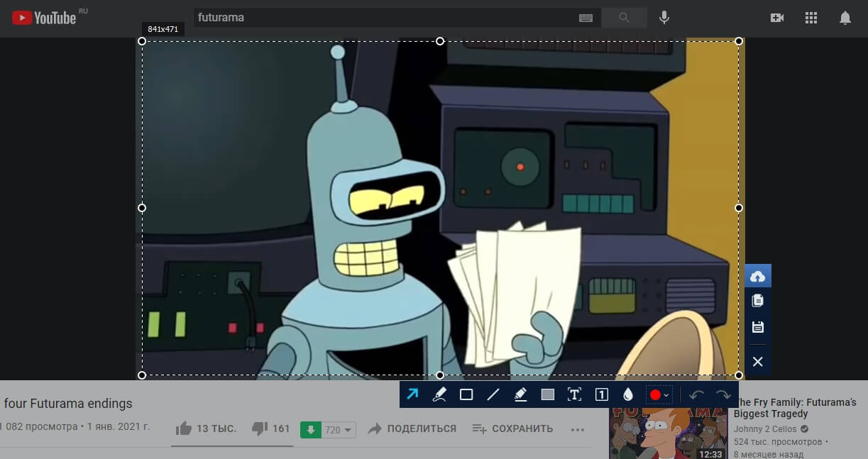Image resolution: width=868 pixels, height=459 pixels.
Task: Select the arrow annotation tool
Action: click(412, 394)
